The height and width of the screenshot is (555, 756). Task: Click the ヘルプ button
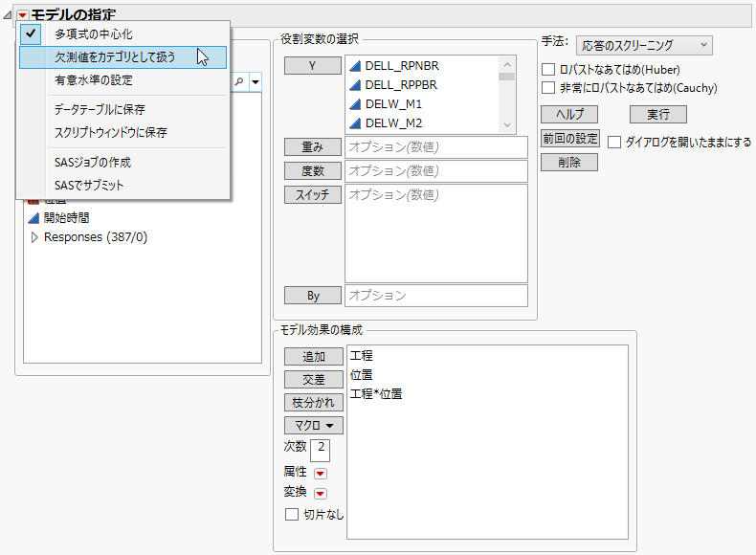(569, 115)
